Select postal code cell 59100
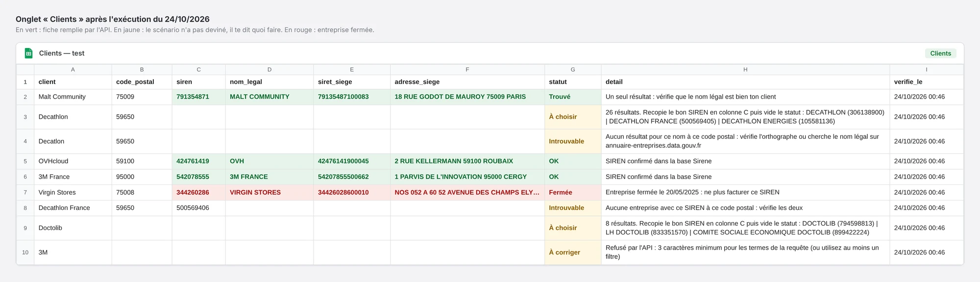The image size is (980, 282). (x=142, y=161)
